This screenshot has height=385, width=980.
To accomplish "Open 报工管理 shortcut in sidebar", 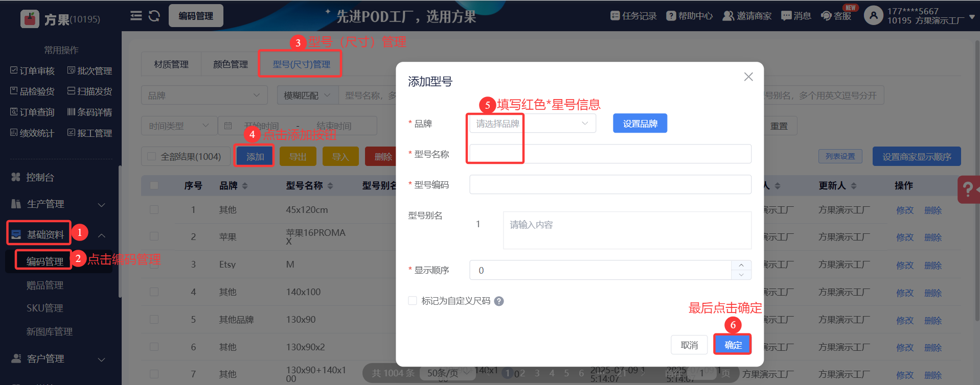I will (x=89, y=133).
